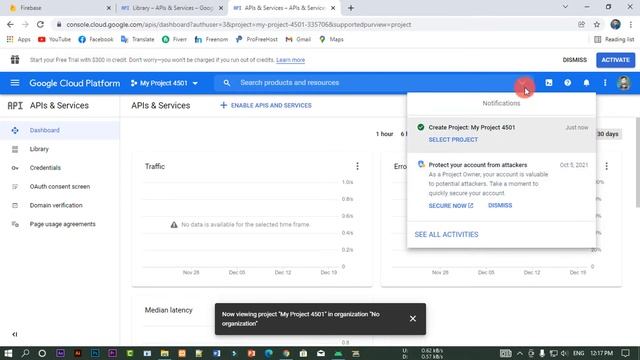Open the YouTube bookmark
This screenshot has height=360, width=640.
pyautogui.click(x=54, y=40)
